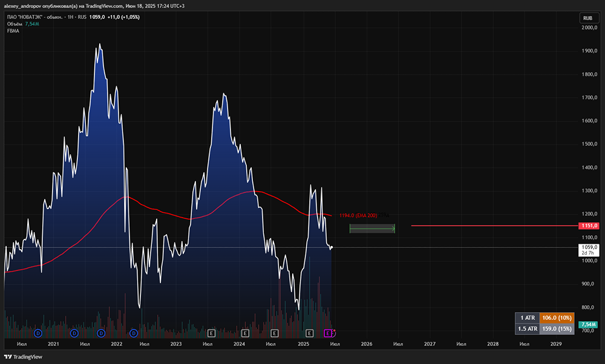
Task: Click the red 1151,0 price label
Action: [x=589, y=226]
